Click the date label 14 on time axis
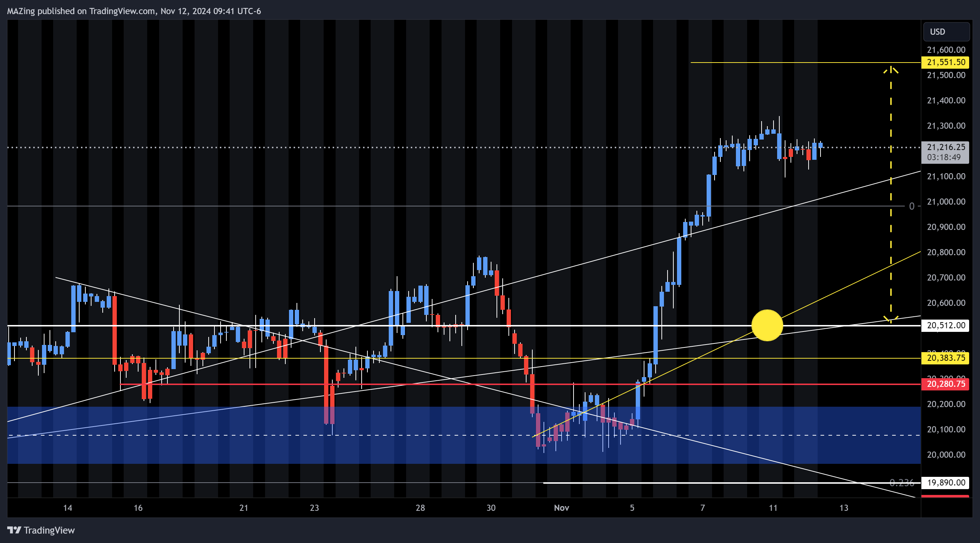This screenshot has height=543, width=980. (x=67, y=508)
